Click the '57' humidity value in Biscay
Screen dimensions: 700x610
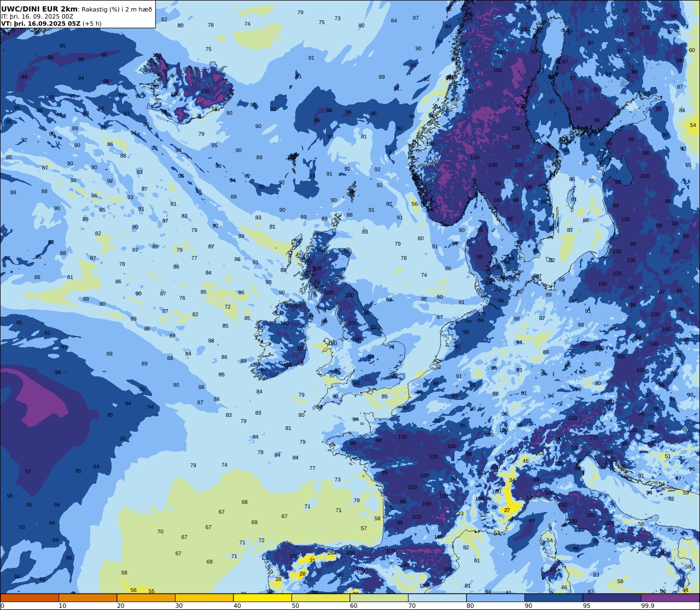(x=364, y=528)
